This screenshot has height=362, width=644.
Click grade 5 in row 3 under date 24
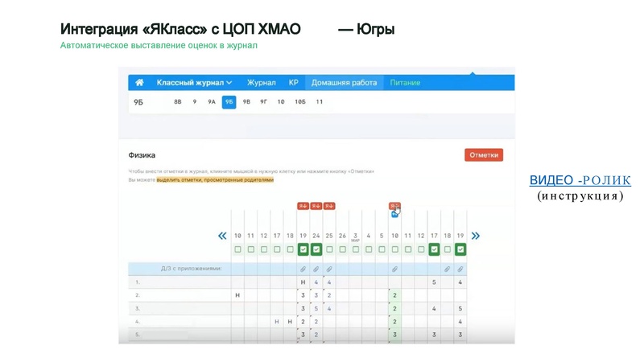coord(316,309)
